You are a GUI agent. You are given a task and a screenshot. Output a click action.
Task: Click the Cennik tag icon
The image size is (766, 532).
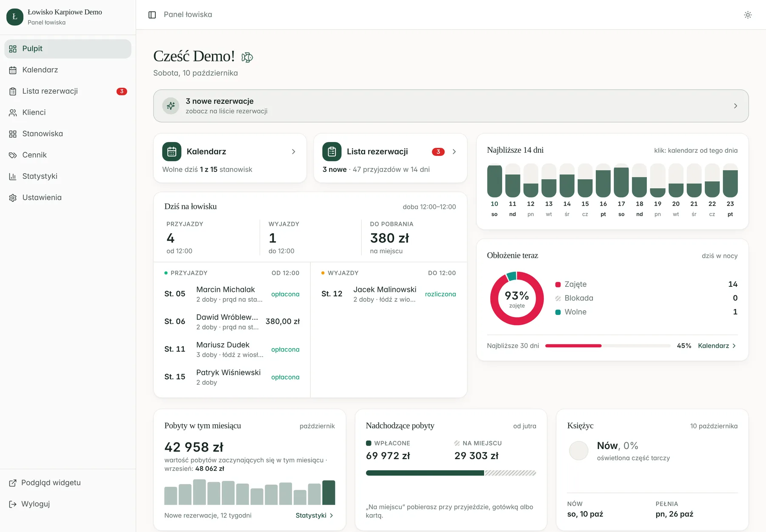click(13, 155)
